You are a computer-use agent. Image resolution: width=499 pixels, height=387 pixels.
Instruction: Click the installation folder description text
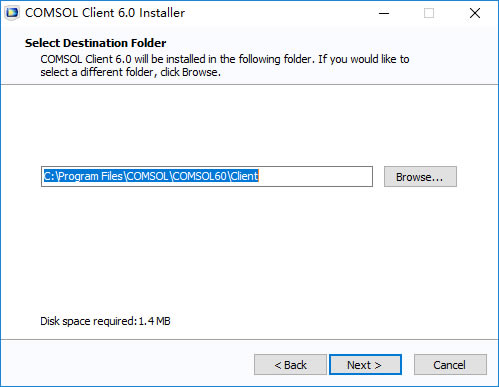(225, 65)
